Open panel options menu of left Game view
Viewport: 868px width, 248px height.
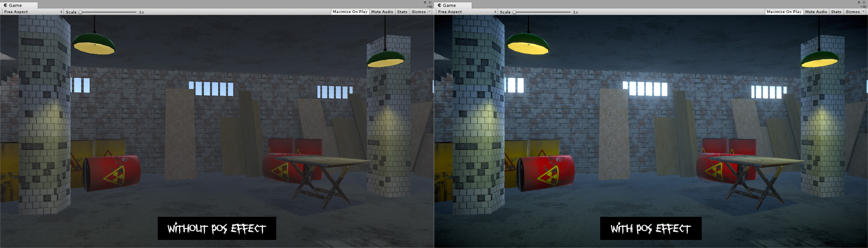(430, 7)
